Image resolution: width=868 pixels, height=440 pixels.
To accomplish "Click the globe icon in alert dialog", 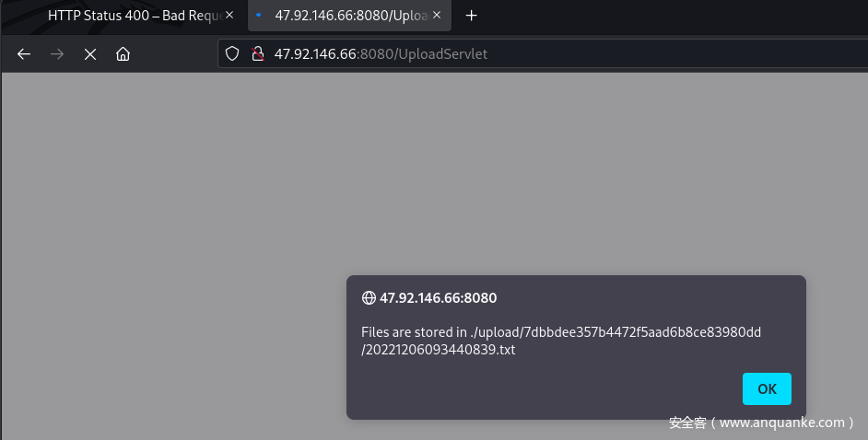I will tap(369, 298).
